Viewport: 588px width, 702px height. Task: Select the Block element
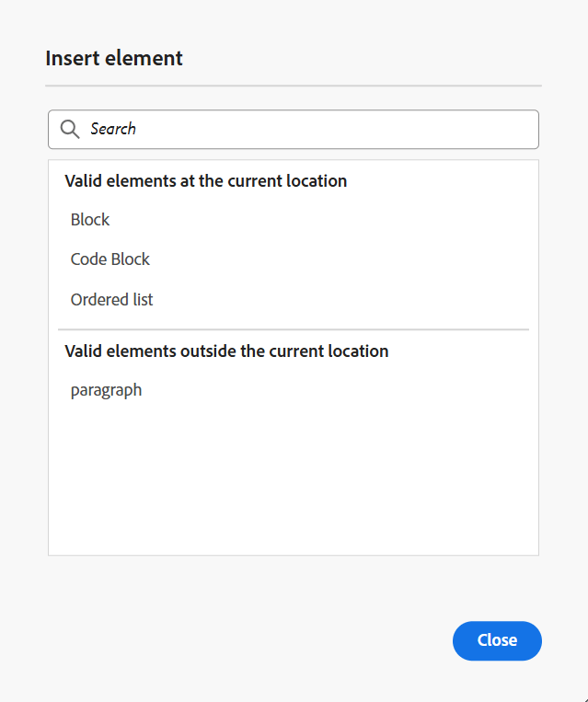pyautogui.click(x=90, y=220)
